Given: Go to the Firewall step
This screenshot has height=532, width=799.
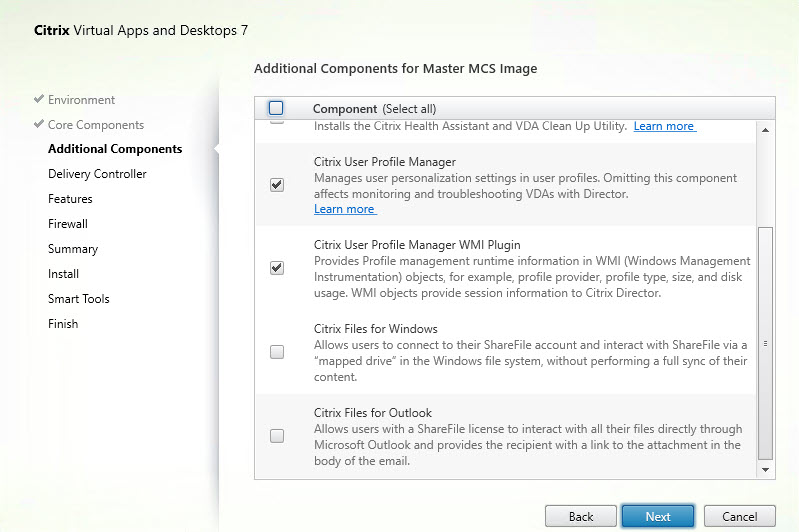Looking at the screenshot, I should click(x=68, y=224).
